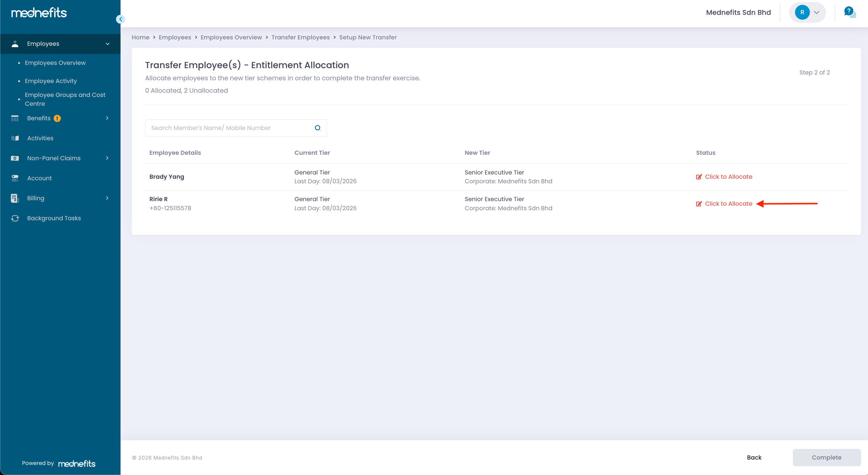Open Employees Overview in sidebar
The width and height of the screenshot is (868, 475).
coord(55,63)
